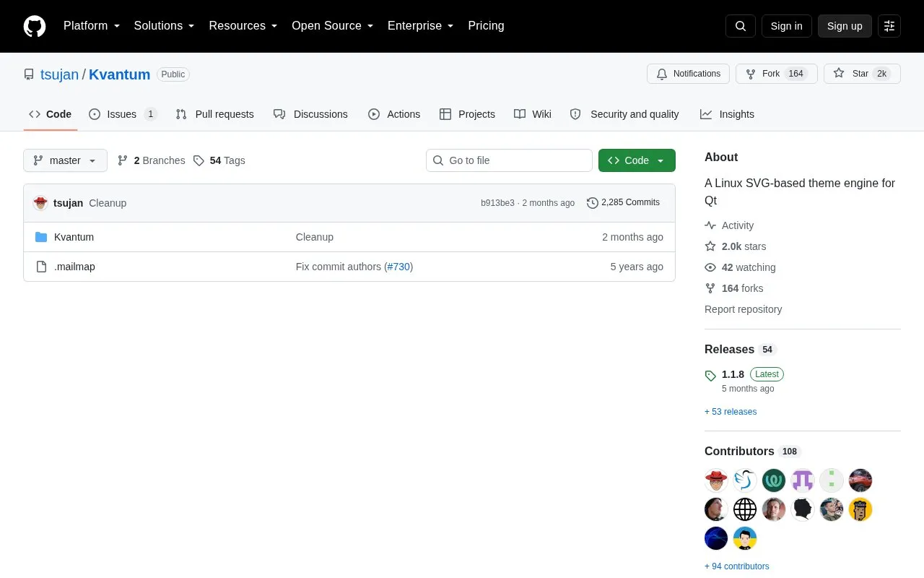This screenshot has height=578, width=924.
Task: Click the .mailmap file icon
Action: point(41,267)
